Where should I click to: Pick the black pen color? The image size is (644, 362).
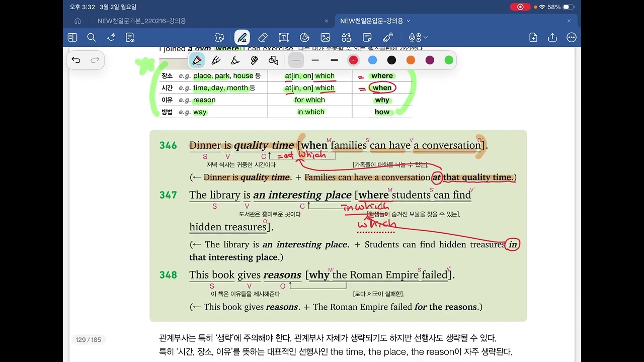click(x=391, y=60)
